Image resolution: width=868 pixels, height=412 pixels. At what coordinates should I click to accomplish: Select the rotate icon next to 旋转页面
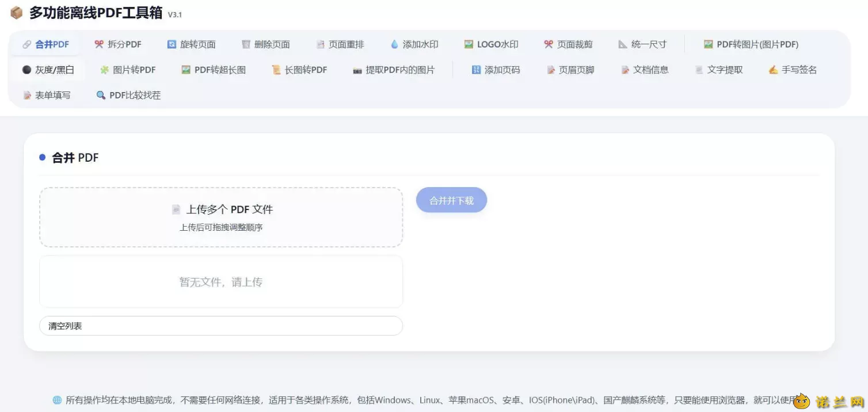coord(172,44)
